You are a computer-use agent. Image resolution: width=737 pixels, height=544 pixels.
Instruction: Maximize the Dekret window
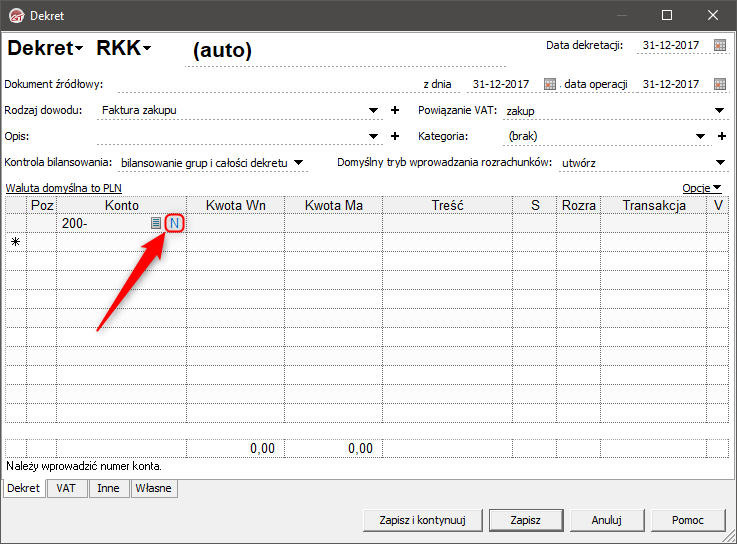pyautogui.click(x=666, y=16)
